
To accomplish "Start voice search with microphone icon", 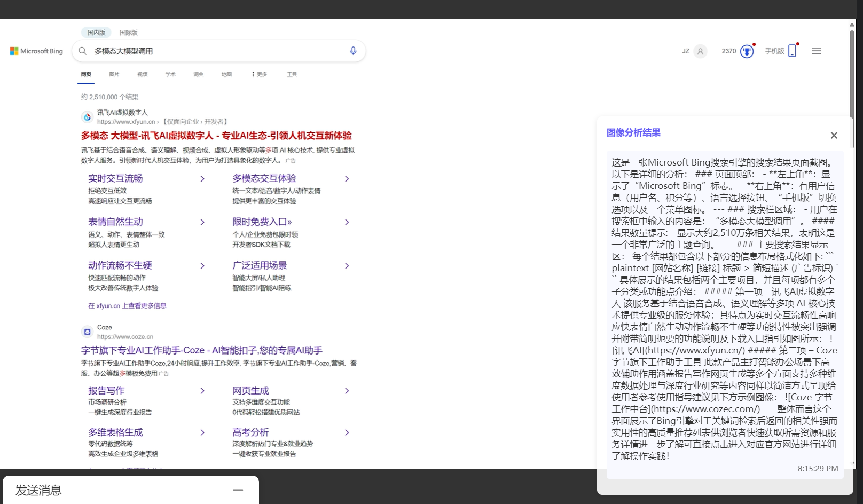I will (353, 51).
